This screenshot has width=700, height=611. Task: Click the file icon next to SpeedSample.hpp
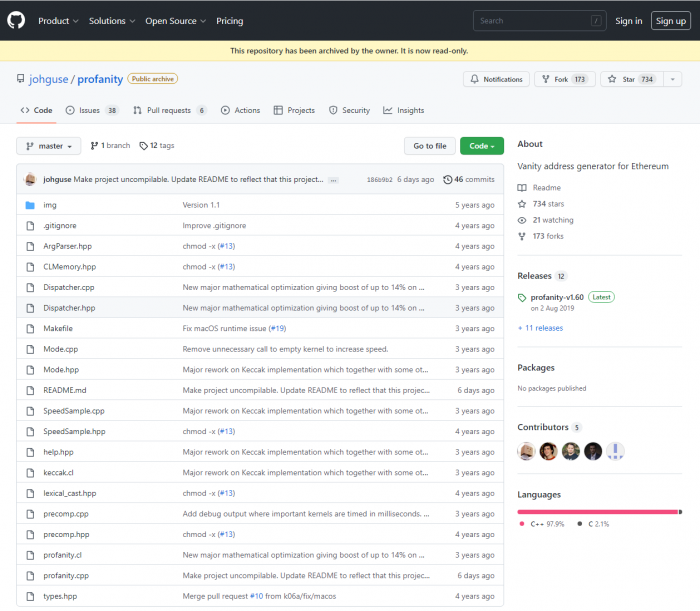click(x=30, y=432)
